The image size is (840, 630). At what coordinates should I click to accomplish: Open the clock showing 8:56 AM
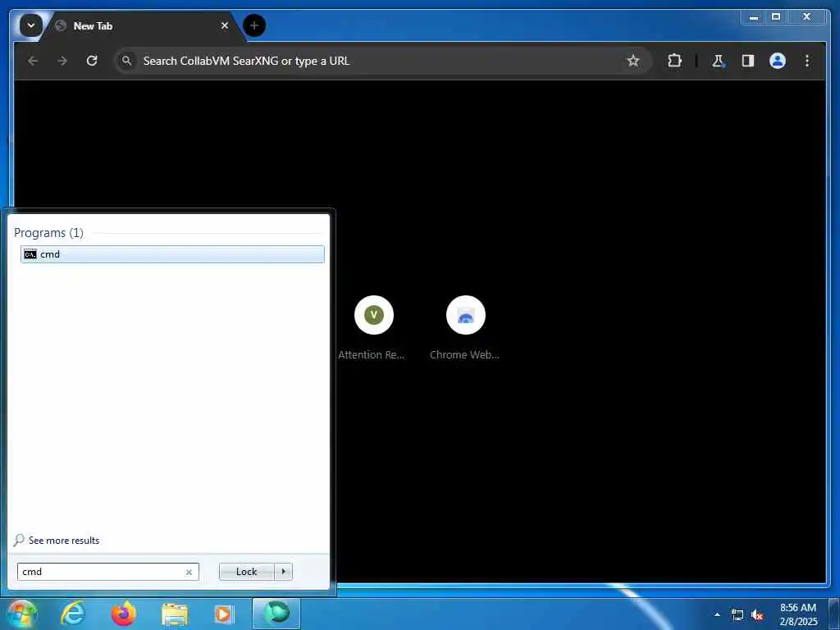point(798,614)
